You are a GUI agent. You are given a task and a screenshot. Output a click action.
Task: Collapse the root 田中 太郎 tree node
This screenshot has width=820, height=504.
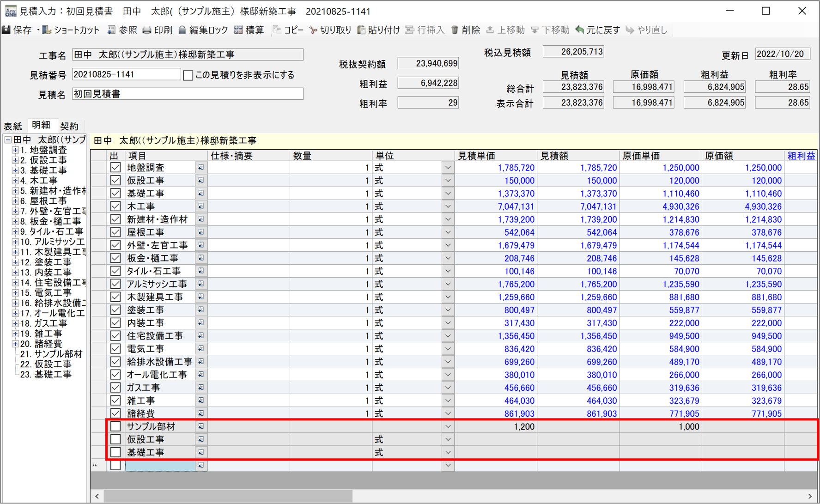click(8, 140)
